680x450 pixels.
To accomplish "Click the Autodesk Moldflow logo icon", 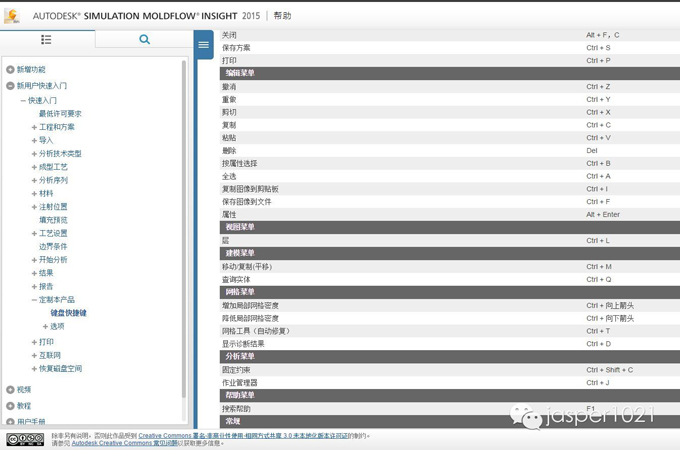I will (12, 16).
